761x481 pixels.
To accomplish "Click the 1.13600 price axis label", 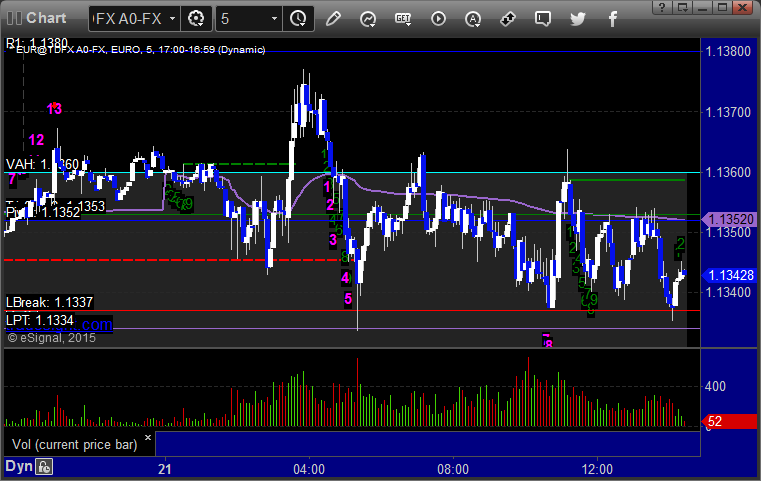I will point(728,172).
